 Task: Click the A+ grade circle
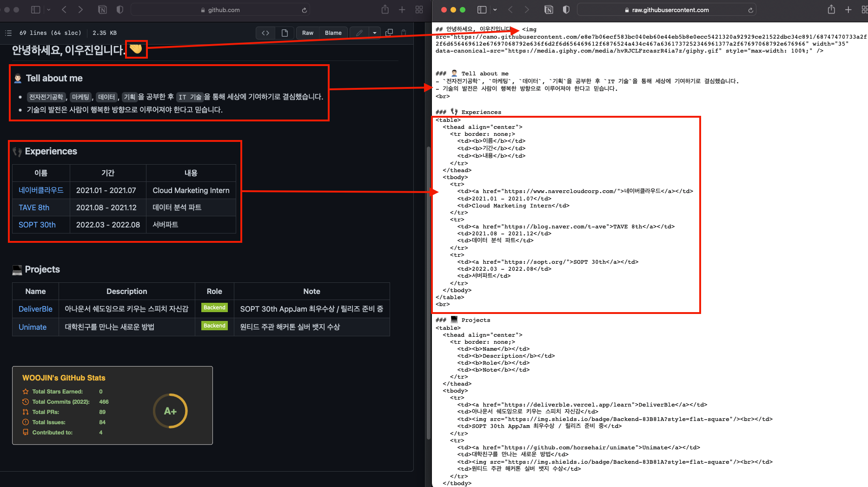(170, 411)
